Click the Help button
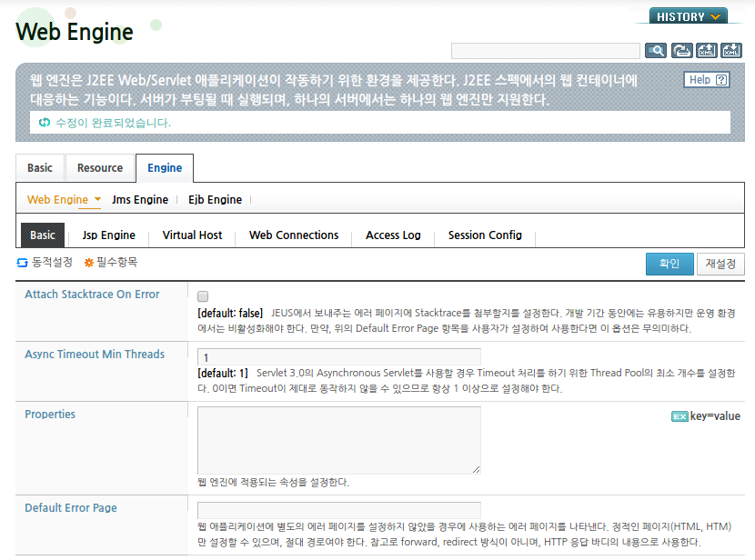Image resolution: width=755 pixels, height=560 pixels. coord(707,80)
